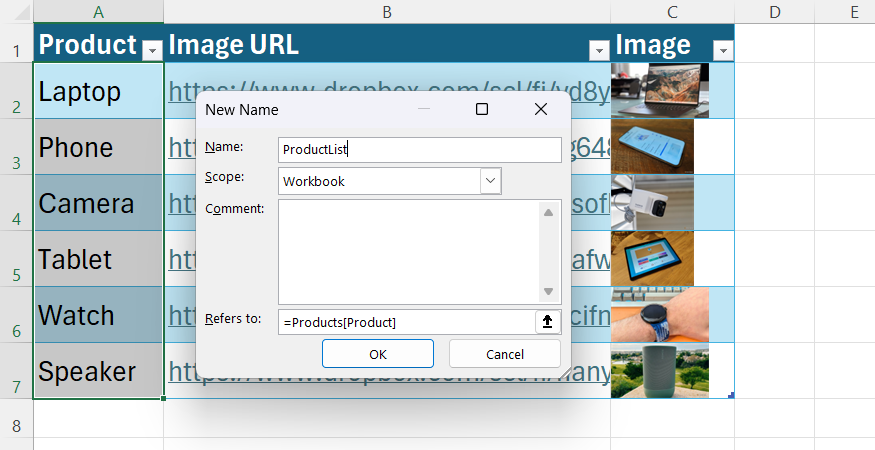Click the watch image thumbnail
The image size is (875, 450).
pyautogui.click(x=660, y=315)
